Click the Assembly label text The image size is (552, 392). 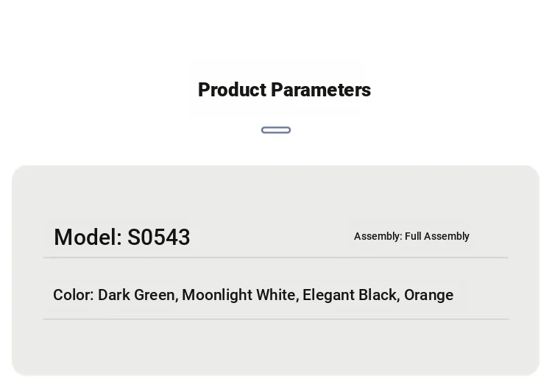378,236
